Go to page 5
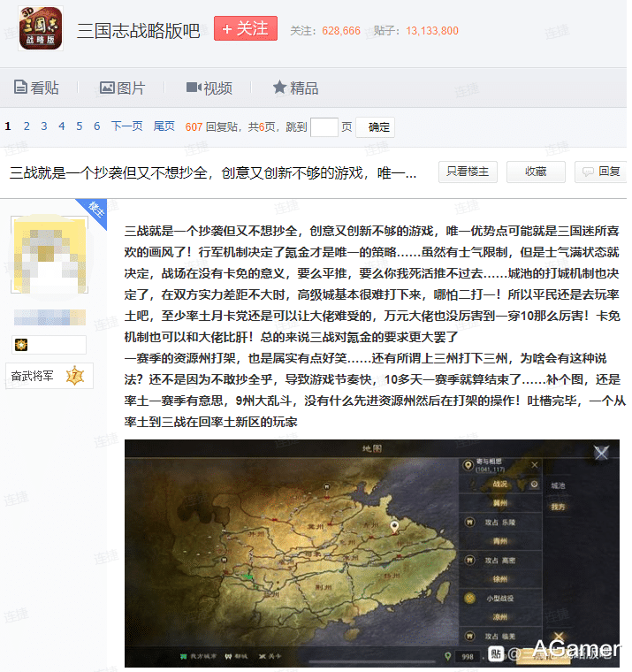 point(80,126)
